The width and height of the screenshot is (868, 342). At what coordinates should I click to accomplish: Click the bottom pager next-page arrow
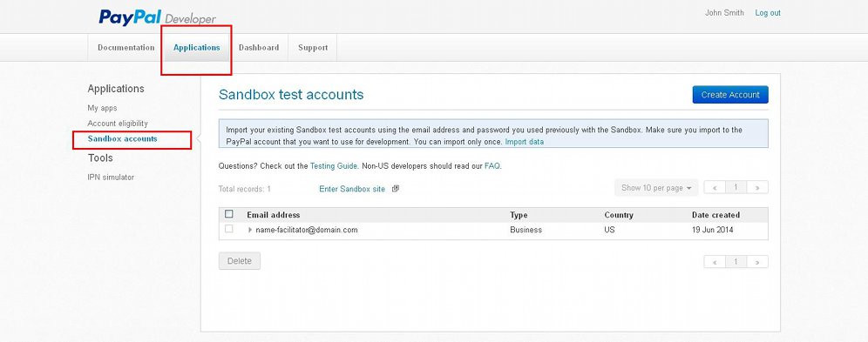(757, 262)
